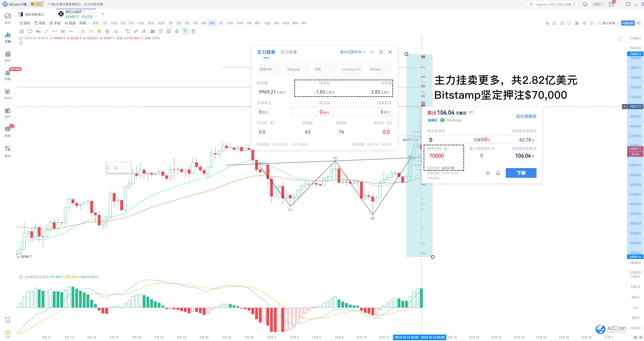Click the Deepcoin BTC/USDT search field
644x341 pixels.
pyautogui.click(x=552, y=4)
